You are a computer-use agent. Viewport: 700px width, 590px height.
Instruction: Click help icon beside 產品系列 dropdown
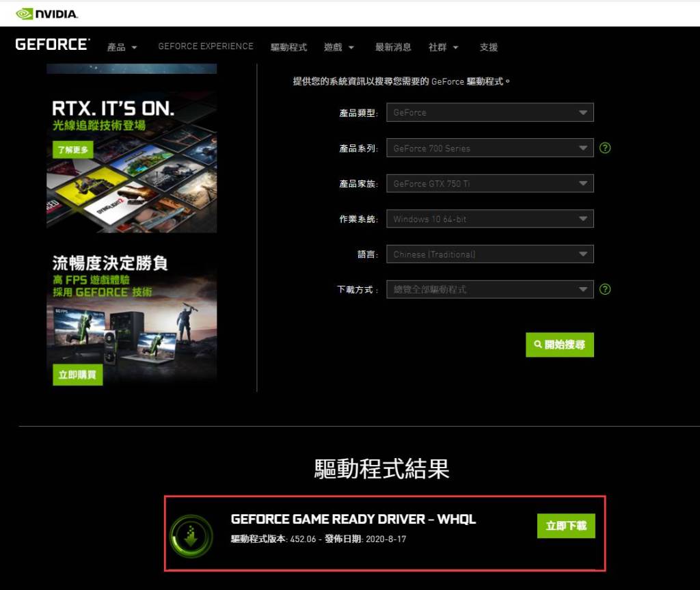605,148
